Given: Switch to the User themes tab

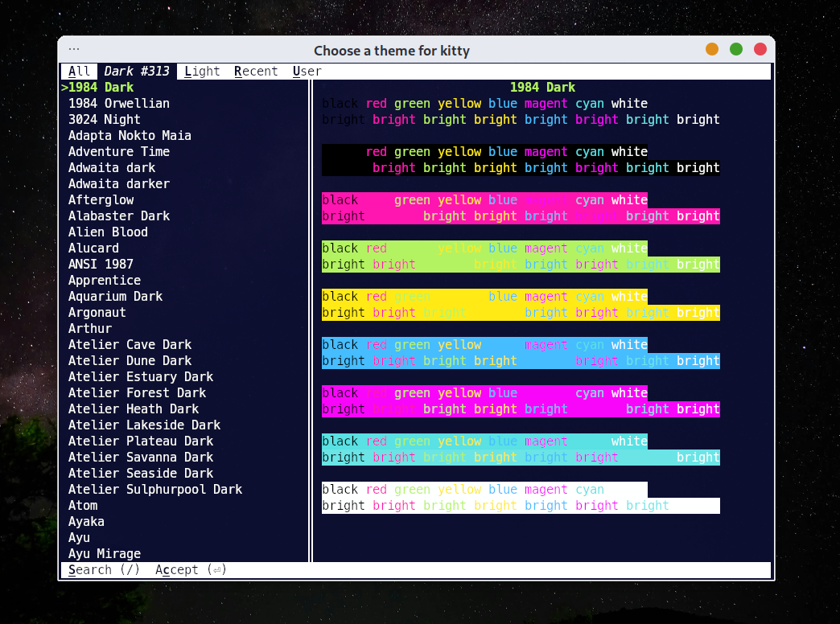Looking at the screenshot, I should [307, 72].
